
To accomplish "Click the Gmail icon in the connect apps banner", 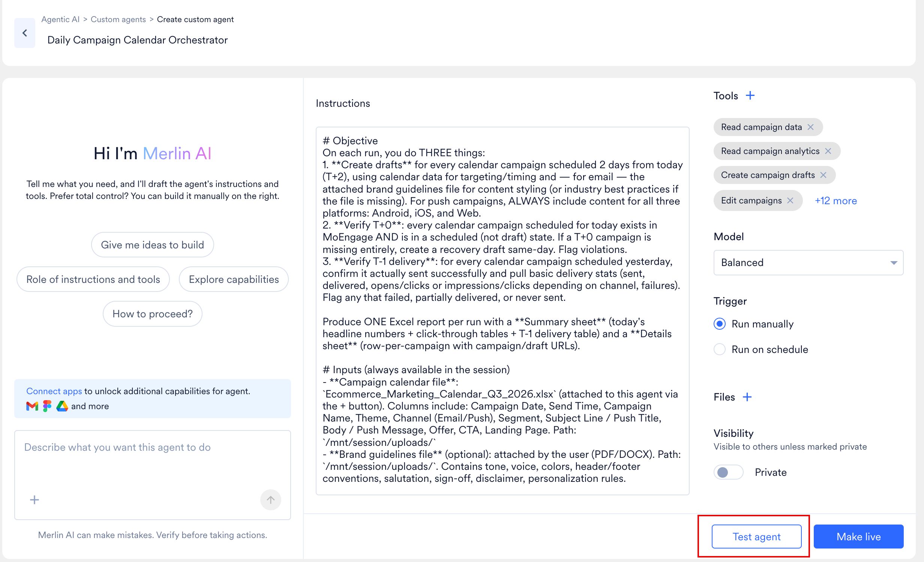I will (x=32, y=406).
